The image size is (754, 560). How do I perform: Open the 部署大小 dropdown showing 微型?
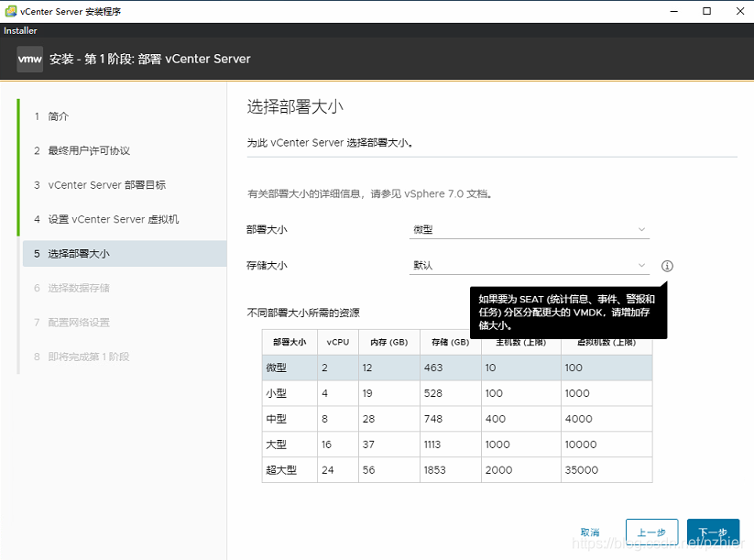tap(530, 229)
